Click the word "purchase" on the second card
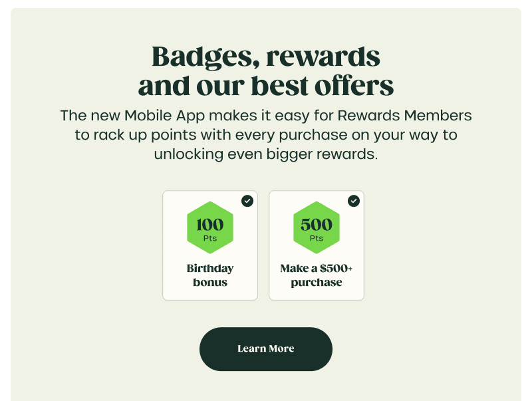The image size is (532, 401). click(x=317, y=283)
